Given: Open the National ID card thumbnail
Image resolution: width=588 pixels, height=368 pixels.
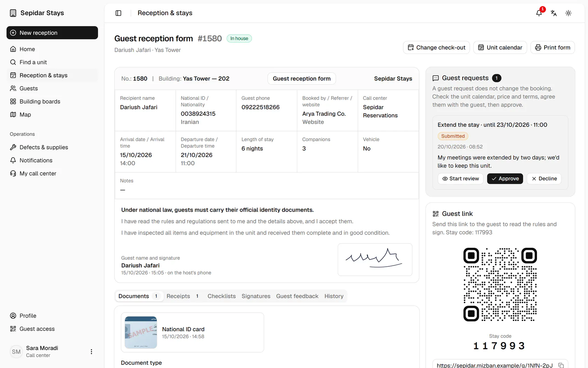Looking at the screenshot, I should pos(141,332).
